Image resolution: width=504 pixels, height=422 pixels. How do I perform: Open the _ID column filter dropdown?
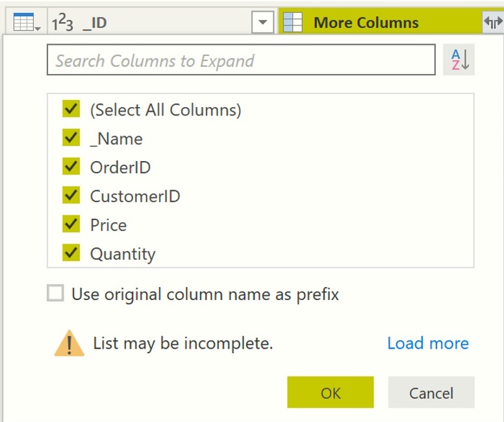[262, 23]
